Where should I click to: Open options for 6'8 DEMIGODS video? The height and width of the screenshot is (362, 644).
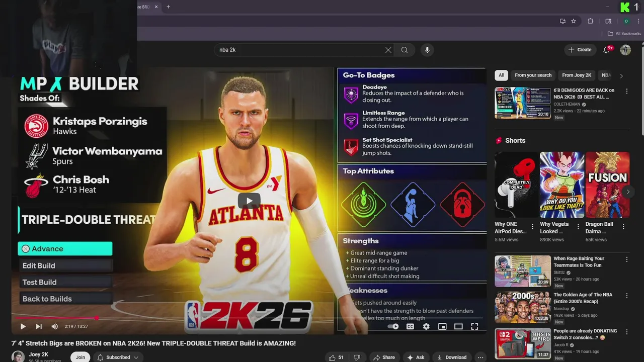click(627, 91)
